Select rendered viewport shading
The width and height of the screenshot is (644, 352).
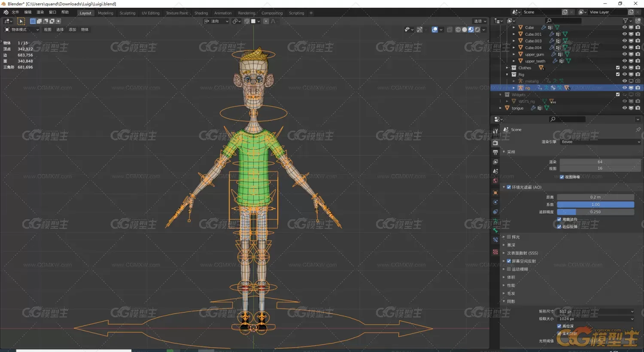pos(477,30)
